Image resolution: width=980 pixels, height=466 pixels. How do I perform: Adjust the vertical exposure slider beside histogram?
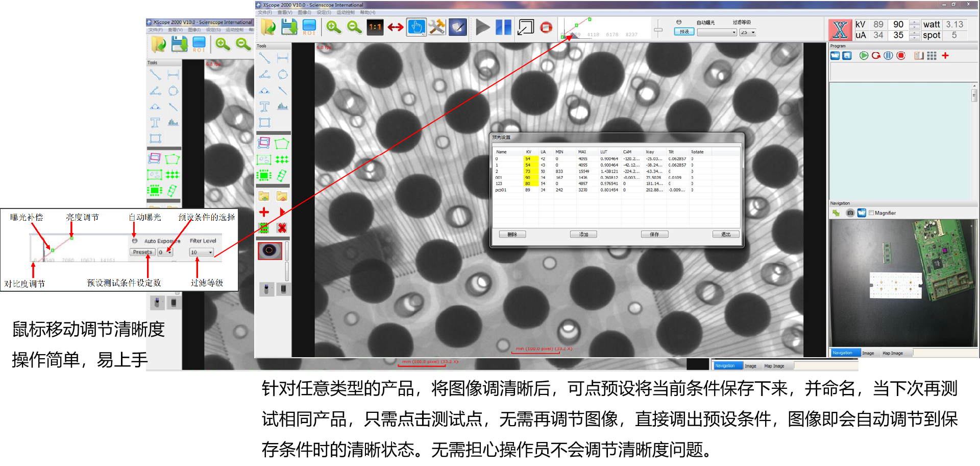(x=658, y=29)
